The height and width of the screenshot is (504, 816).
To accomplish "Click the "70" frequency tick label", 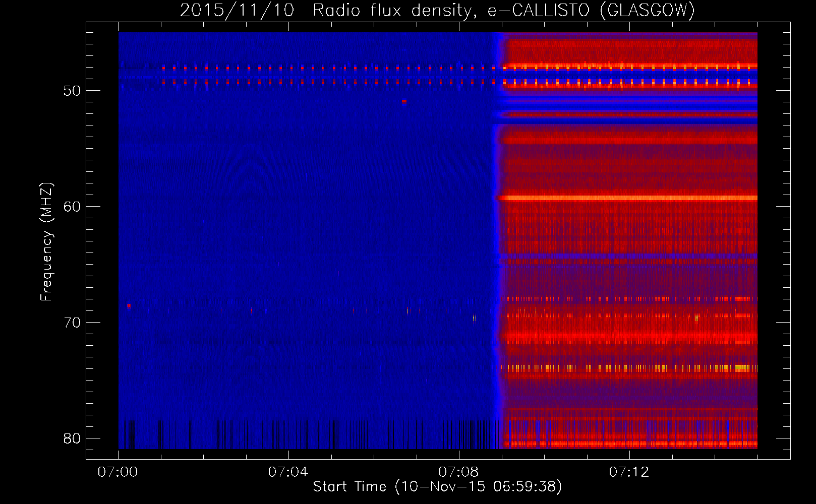I will point(72,323).
